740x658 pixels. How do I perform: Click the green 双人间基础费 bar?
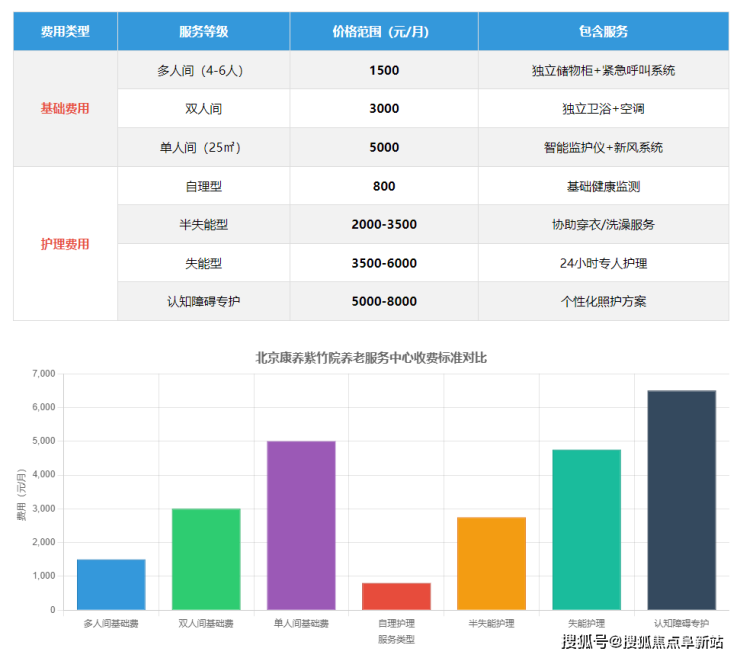click(206, 559)
